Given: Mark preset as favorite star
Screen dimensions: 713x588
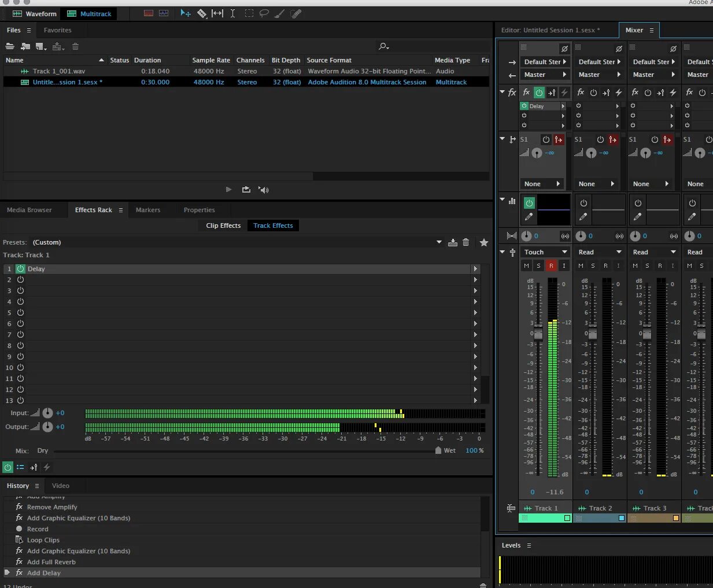Looking at the screenshot, I should click(484, 242).
